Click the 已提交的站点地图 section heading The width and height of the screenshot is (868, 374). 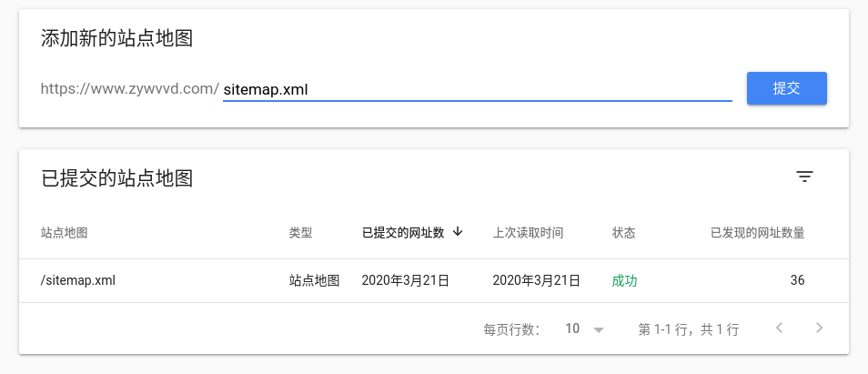click(116, 177)
